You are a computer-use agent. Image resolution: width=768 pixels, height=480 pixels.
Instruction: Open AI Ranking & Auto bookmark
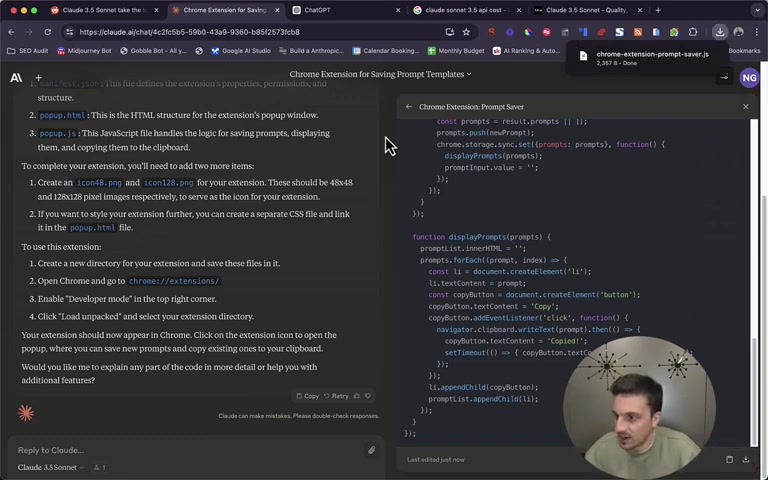[526, 50]
